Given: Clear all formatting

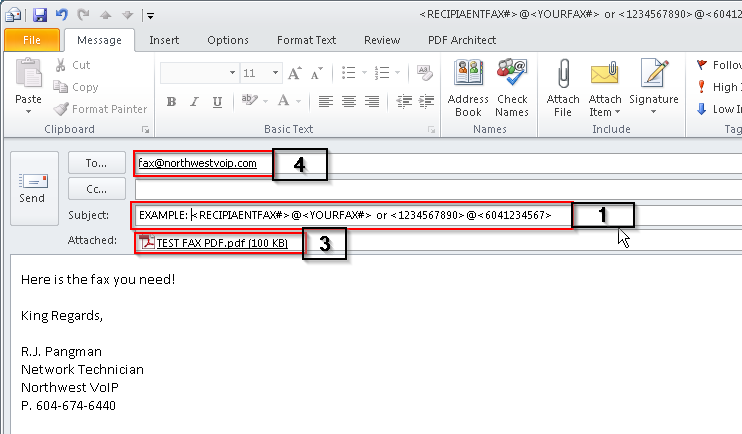Looking at the screenshot, I should tap(424, 73).
